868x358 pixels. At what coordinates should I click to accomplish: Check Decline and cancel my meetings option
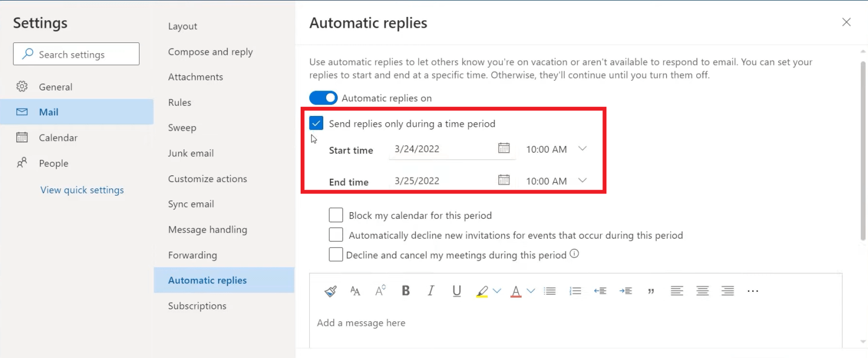click(336, 255)
